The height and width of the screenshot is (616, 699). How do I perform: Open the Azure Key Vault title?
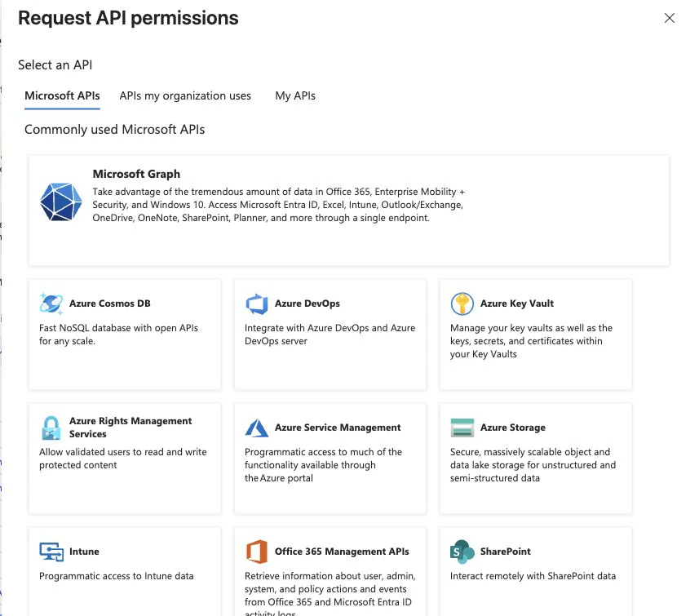click(x=516, y=304)
